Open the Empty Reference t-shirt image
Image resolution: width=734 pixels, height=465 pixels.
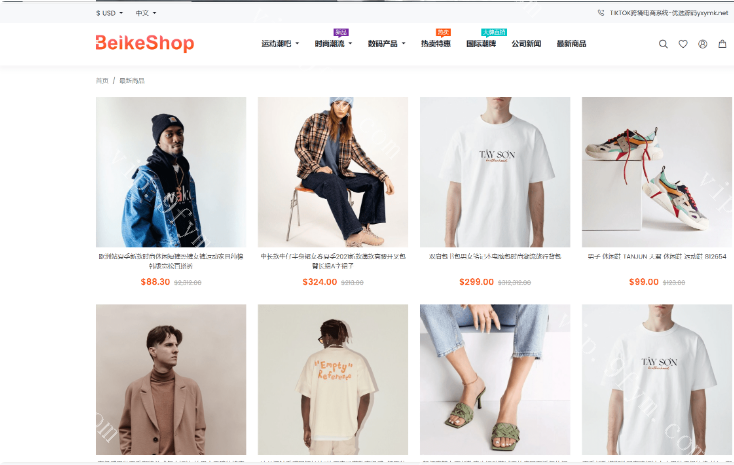point(333,379)
